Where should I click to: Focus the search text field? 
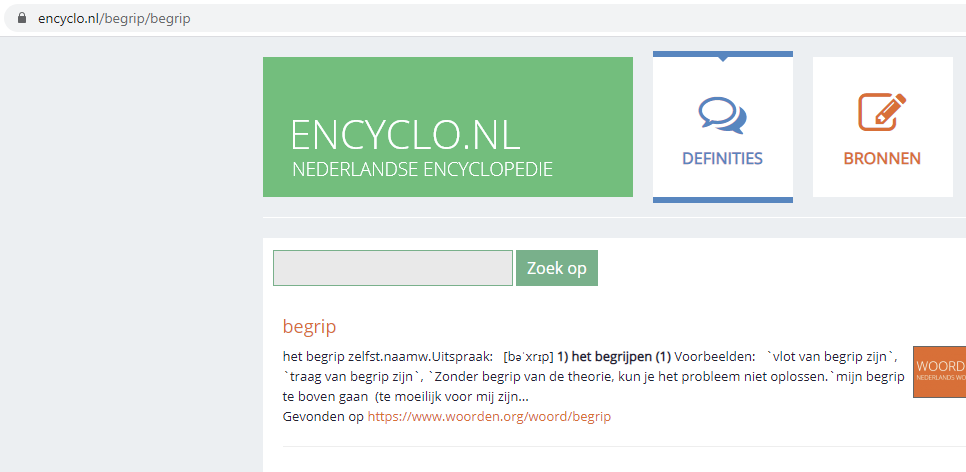point(392,268)
